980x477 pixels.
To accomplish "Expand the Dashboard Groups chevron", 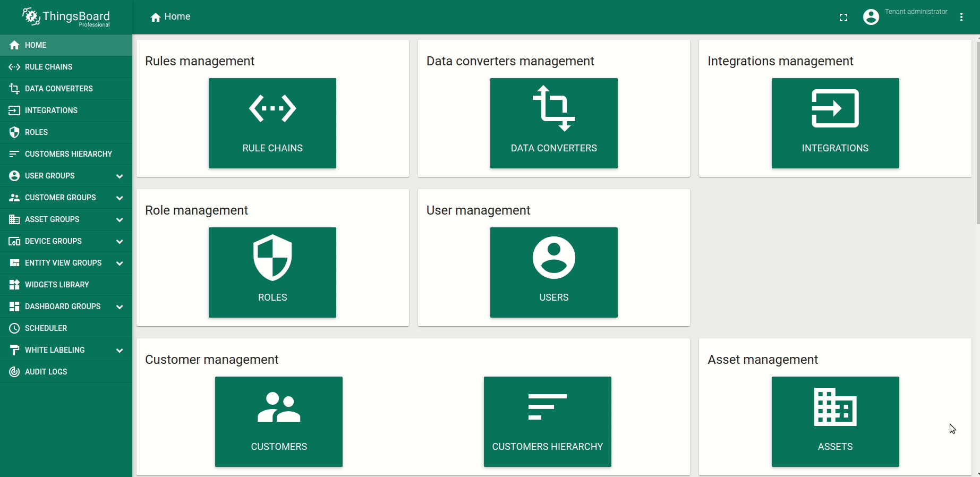I will click(120, 307).
